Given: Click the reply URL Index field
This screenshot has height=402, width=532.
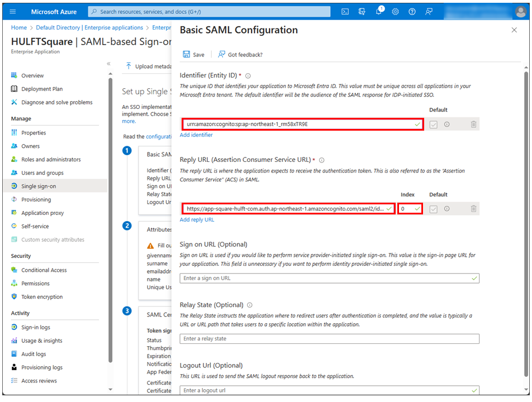Looking at the screenshot, I should click(410, 209).
